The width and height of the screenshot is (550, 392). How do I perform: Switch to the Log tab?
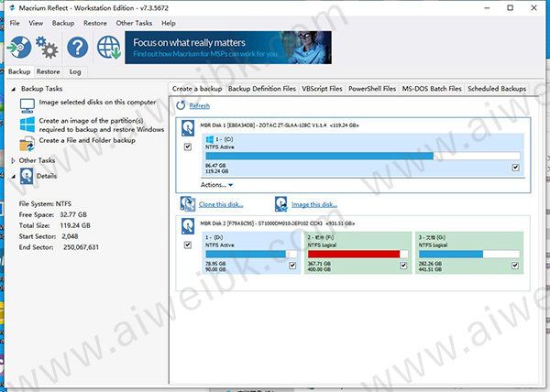(x=75, y=71)
